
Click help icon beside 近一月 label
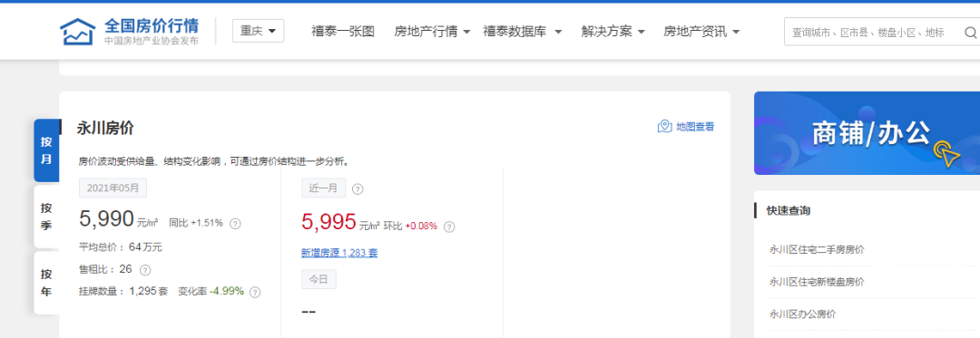click(358, 189)
